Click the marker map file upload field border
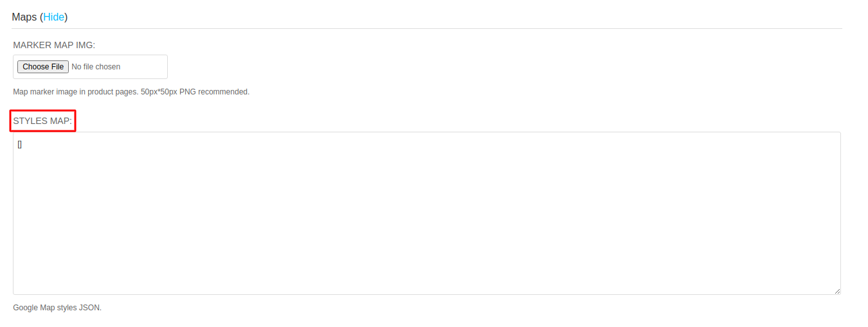This screenshot has width=868, height=327. click(x=90, y=67)
